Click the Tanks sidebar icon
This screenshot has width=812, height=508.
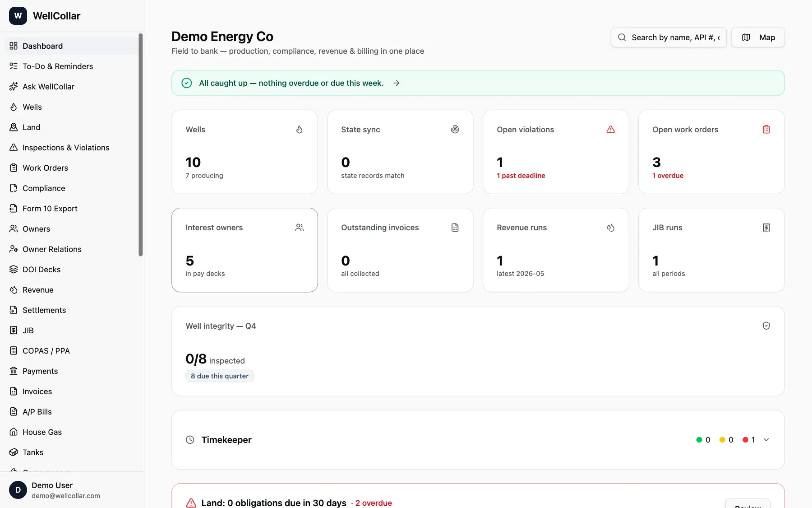[14, 452]
